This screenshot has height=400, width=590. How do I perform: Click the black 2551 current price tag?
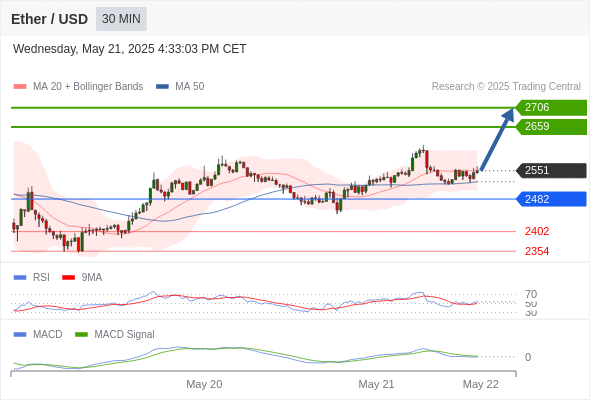(x=551, y=170)
